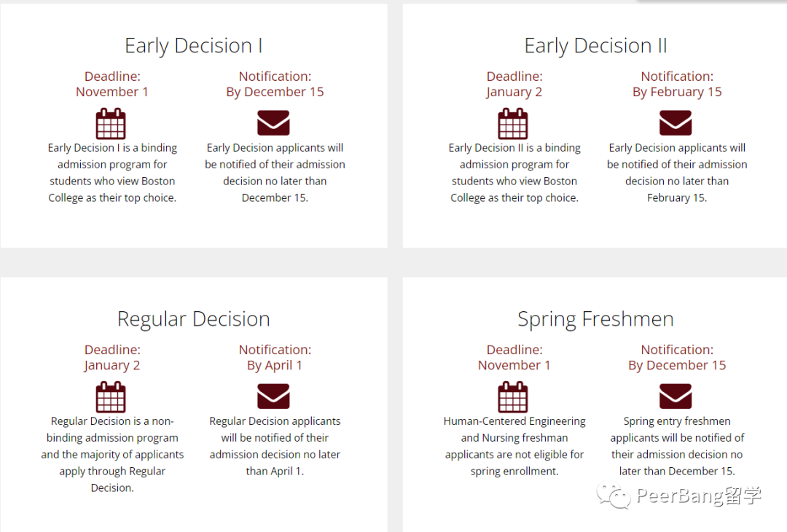Select the Early Decision II heading
Viewport: 787px width, 532px height.
click(x=596, y=46)
